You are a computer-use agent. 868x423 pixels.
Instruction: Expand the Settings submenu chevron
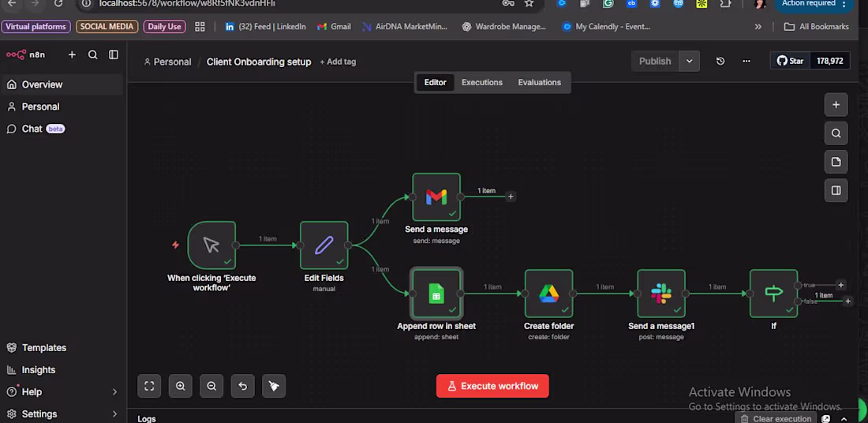[x=114, y=414]
